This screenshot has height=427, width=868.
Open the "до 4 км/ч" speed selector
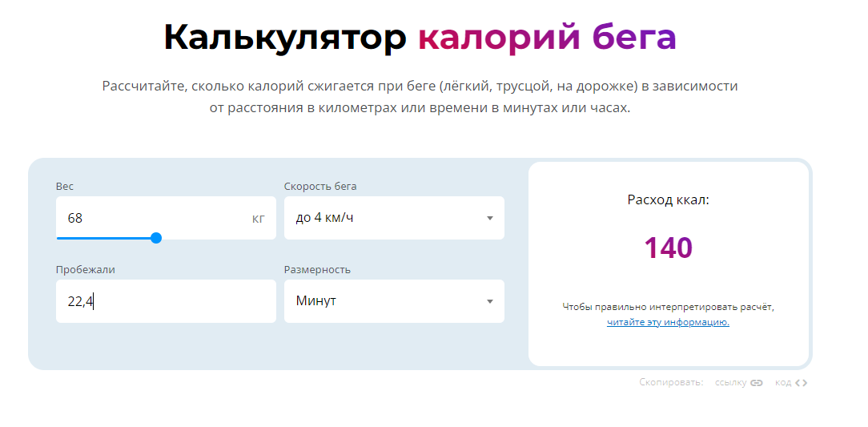click(x=394, y=218)
